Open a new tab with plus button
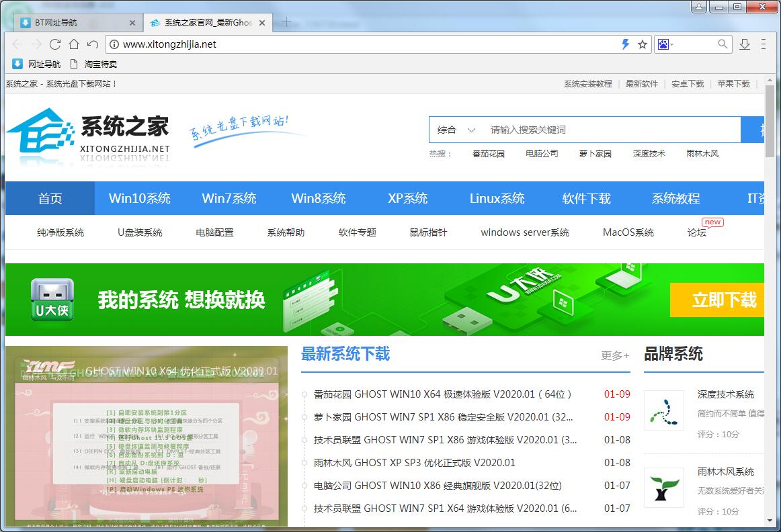 tap(286, 22)
